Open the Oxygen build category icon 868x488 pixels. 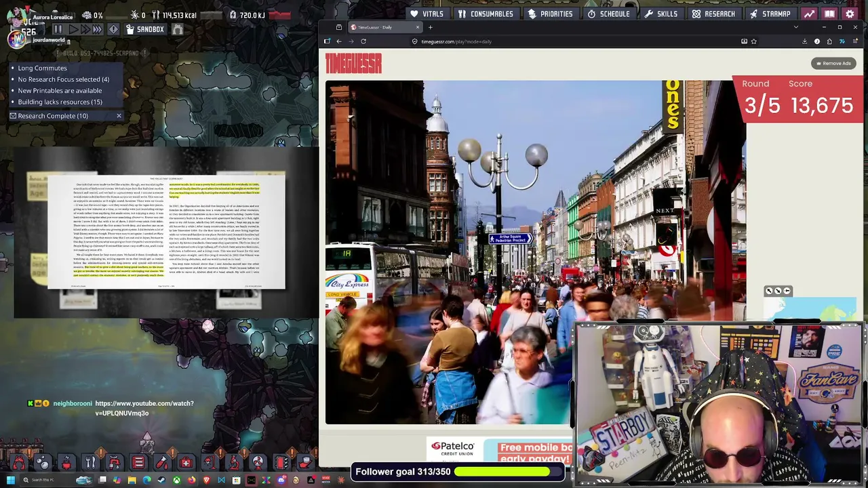pos(43,463)
